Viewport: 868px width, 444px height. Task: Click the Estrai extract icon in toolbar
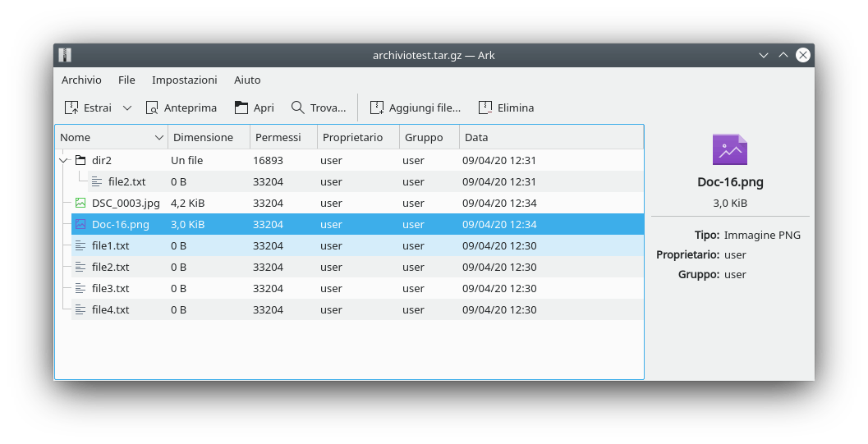tap(71, 108)
